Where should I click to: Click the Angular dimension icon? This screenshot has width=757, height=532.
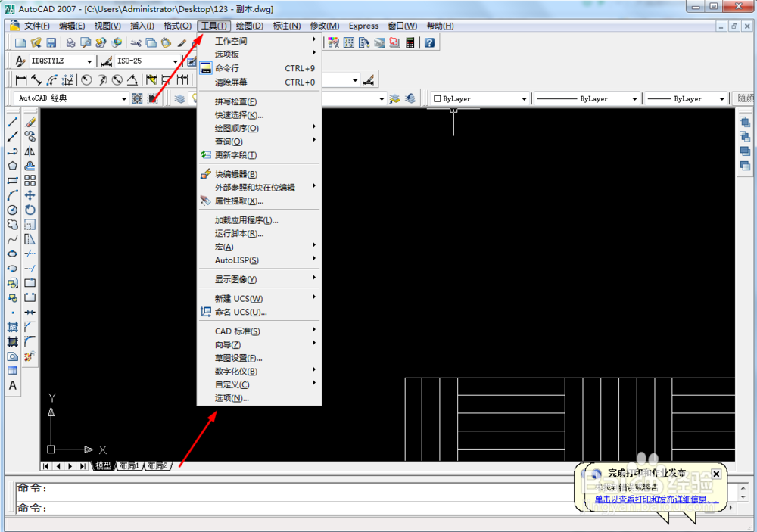point(132,79)
